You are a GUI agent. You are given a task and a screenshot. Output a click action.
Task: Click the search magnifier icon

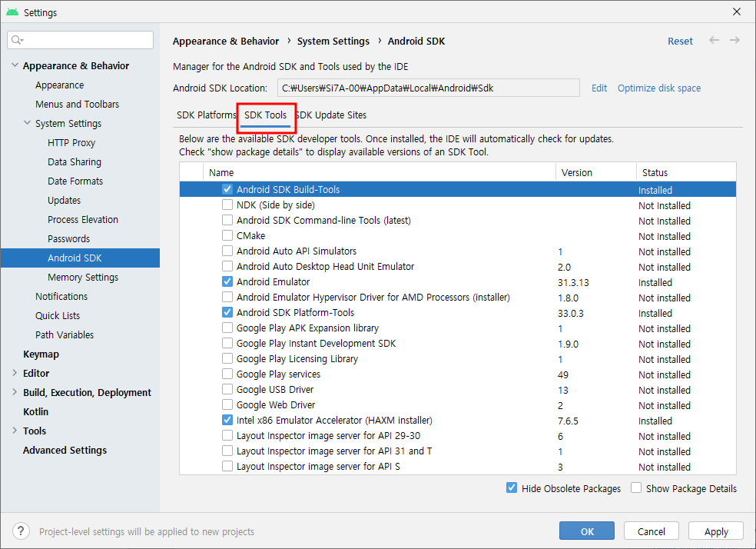click(x=17, y=40)
